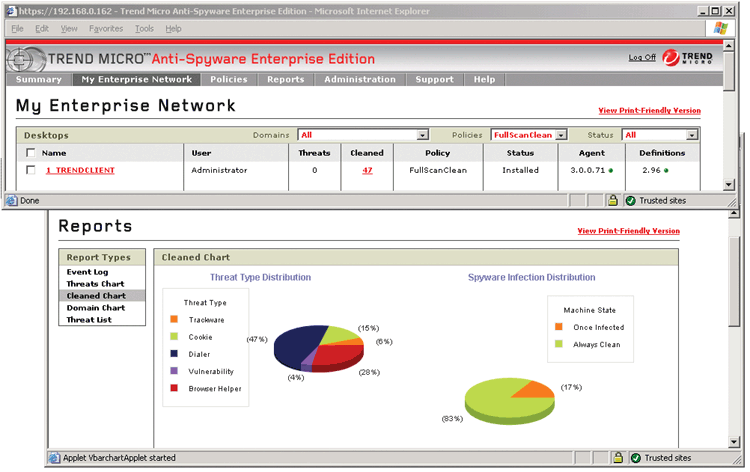Click the Windows flag logo icon
This screenshot has height=472, width=750.
point(721,29)
